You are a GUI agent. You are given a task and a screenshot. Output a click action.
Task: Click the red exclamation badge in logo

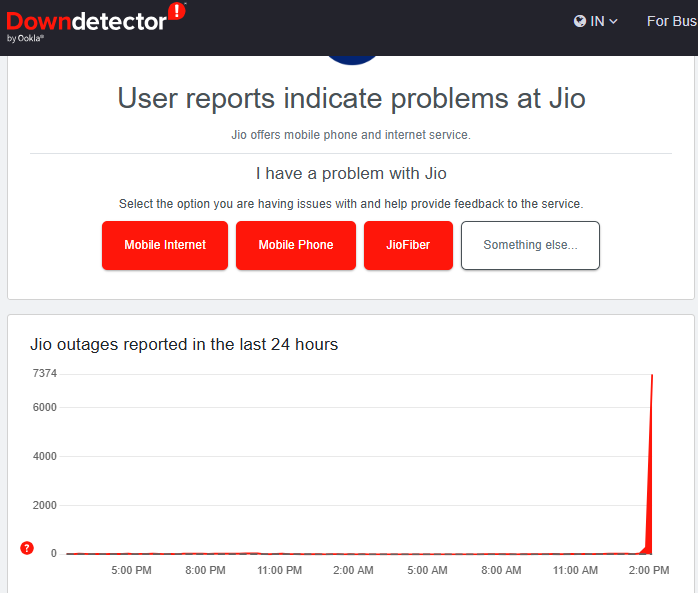point(177,11)
